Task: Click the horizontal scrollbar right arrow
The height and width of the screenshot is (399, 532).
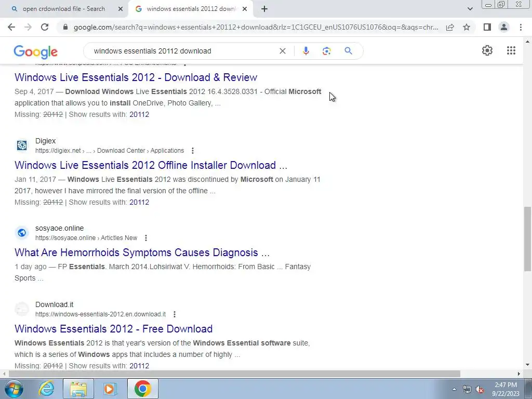Action: tap(519, 374)
